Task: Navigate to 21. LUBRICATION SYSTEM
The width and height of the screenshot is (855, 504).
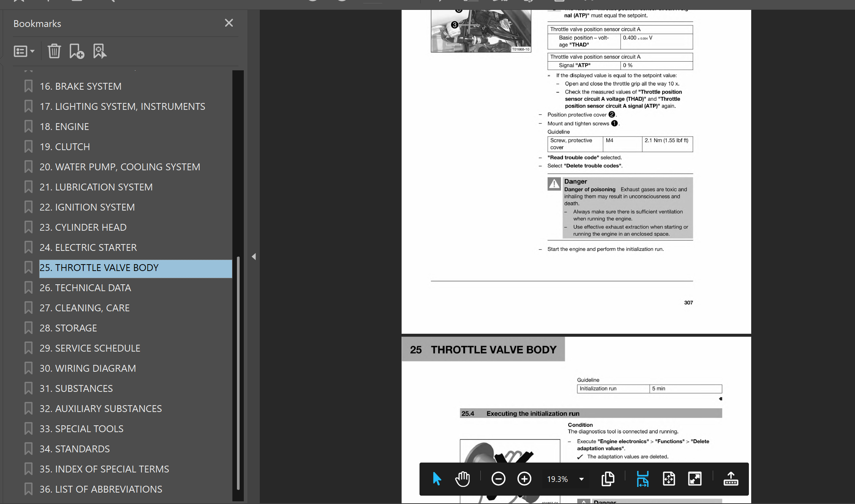Action: pos(96,187)
